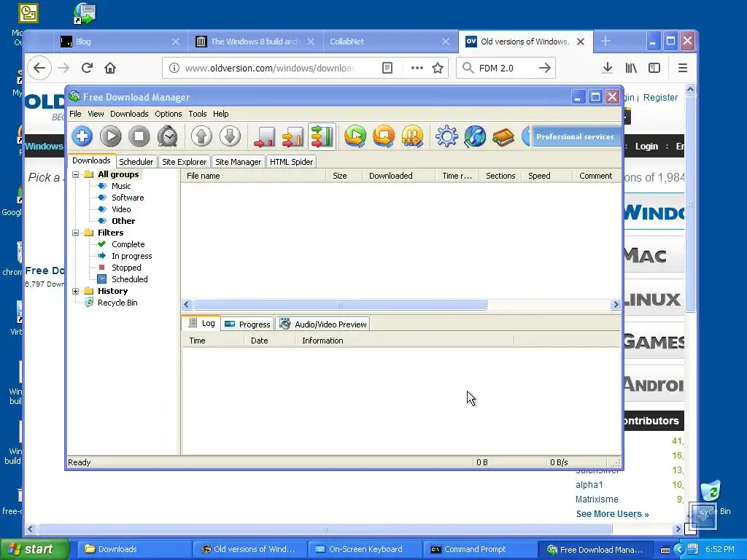Expand the History tree node
Screen dimensions: 747x560
coord(75,291)
